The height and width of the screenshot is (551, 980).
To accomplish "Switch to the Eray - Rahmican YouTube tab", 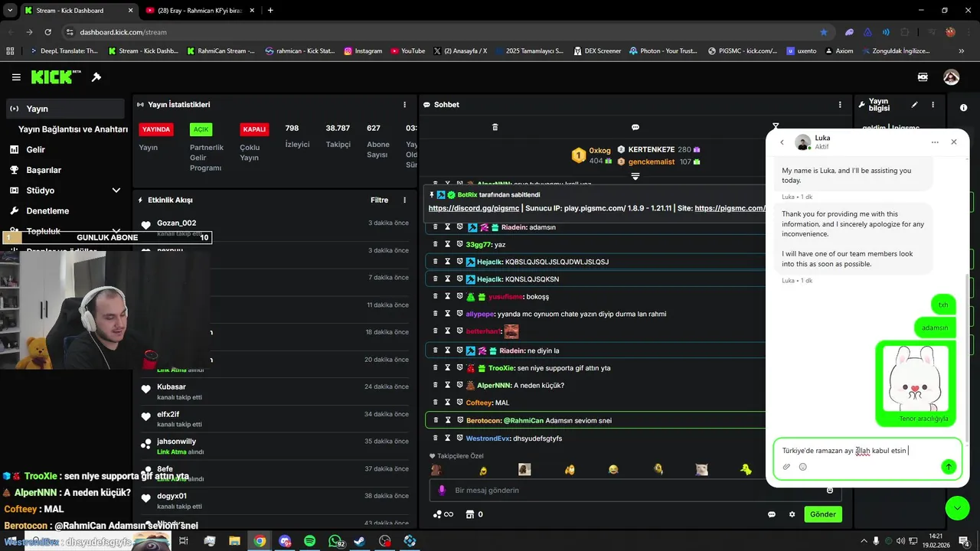I will [201, 11].
